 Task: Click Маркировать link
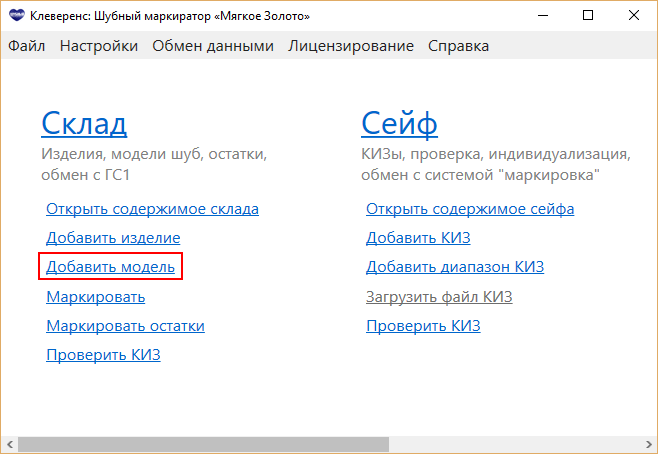point(96,297)
